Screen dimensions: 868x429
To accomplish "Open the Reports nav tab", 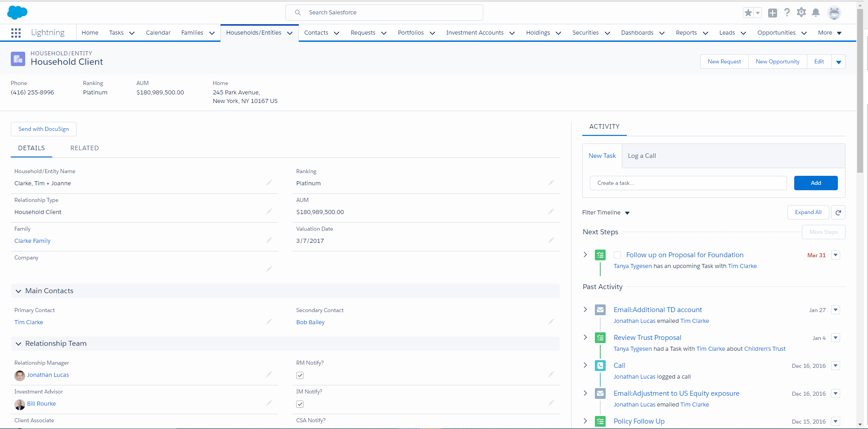I will [686, 33].
